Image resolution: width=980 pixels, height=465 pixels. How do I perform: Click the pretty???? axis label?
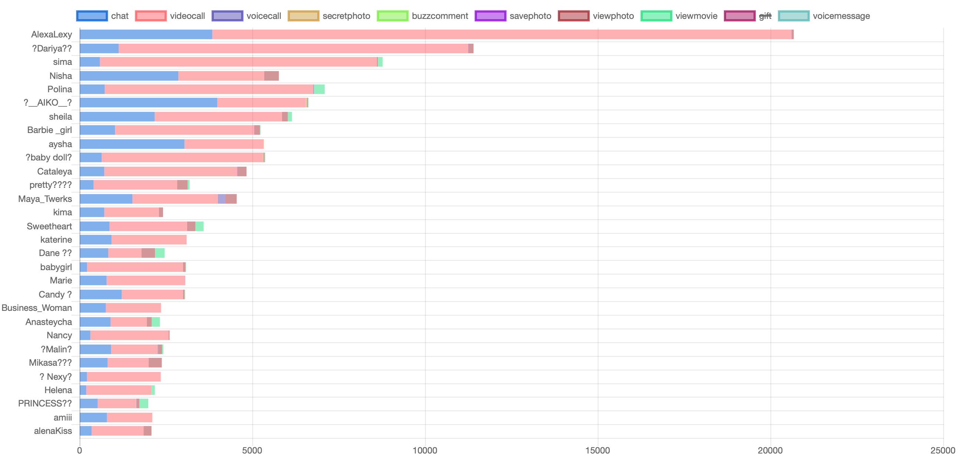click(51, 185)
